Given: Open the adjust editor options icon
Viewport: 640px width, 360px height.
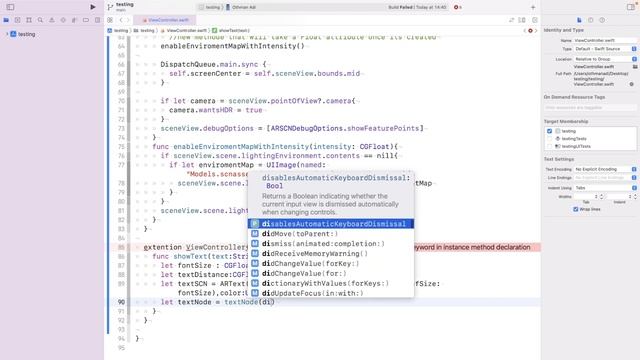Looking at the screenshot, I should pyautogui.click(x=522, y=20).
